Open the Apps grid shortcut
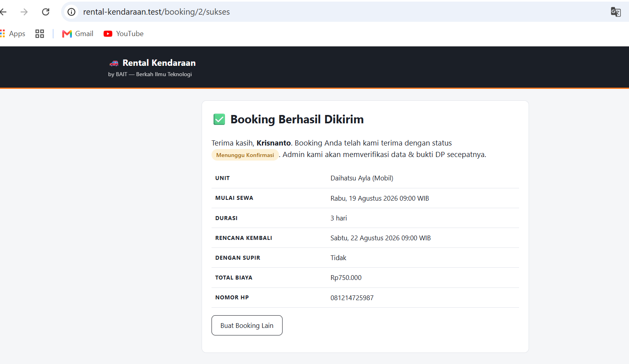This screenshot has width=629, height=364. click(x=13, y=34)
